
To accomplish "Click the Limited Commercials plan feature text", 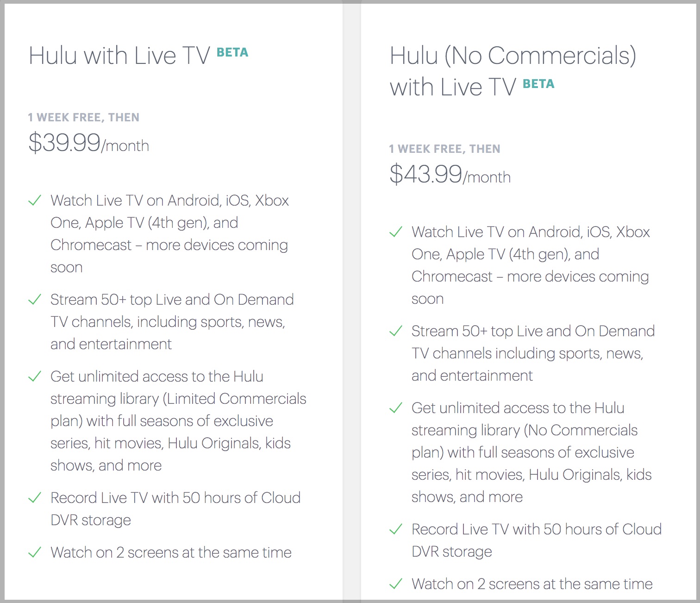I will (x=178, y=421).
